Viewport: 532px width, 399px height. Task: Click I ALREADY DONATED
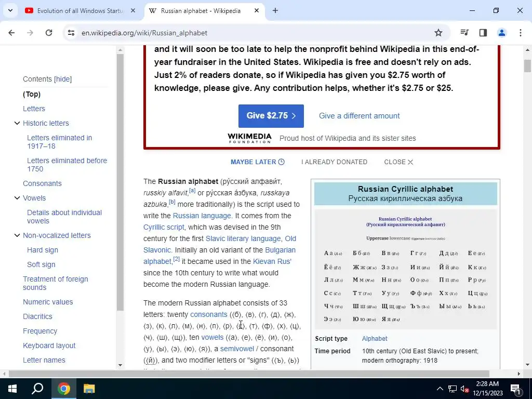(x=334, y=162)
